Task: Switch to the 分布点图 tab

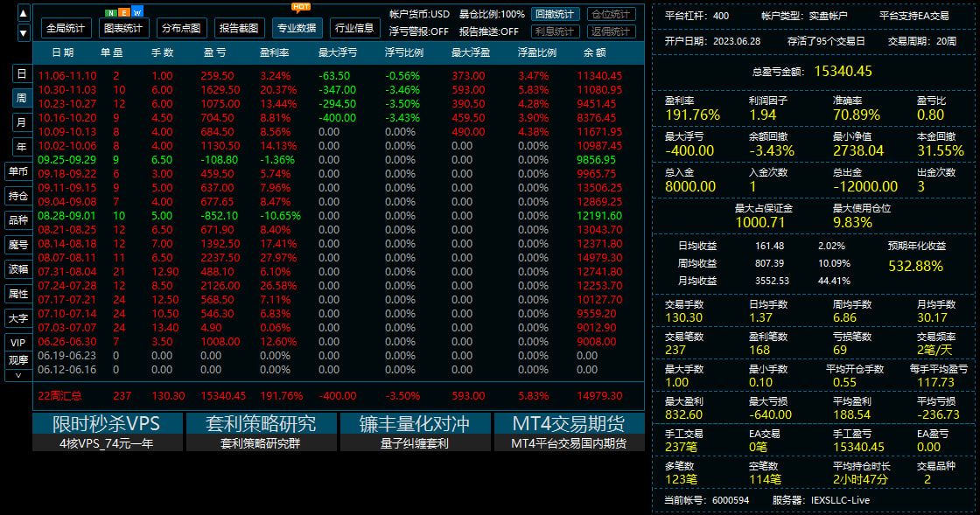Action: (181, 28)
